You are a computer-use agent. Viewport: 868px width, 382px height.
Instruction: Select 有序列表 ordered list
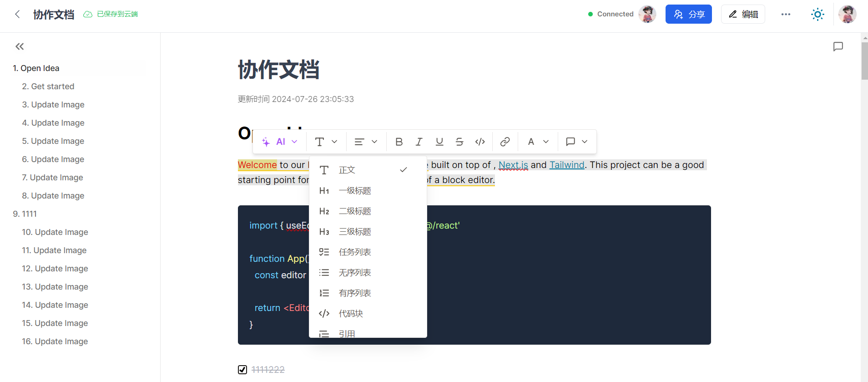(x=368, y=293)
